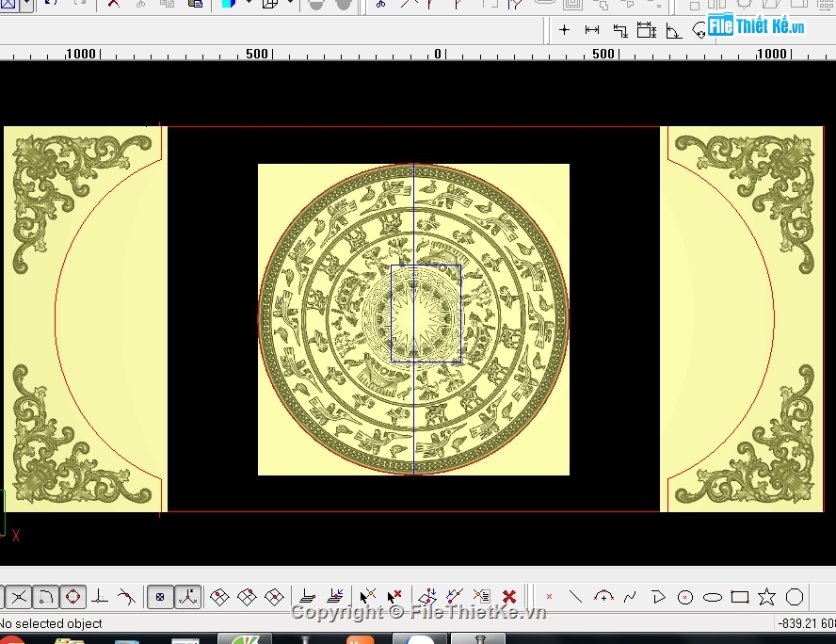
Task: Click the angle dimension icon
Action: coord(673,30)
